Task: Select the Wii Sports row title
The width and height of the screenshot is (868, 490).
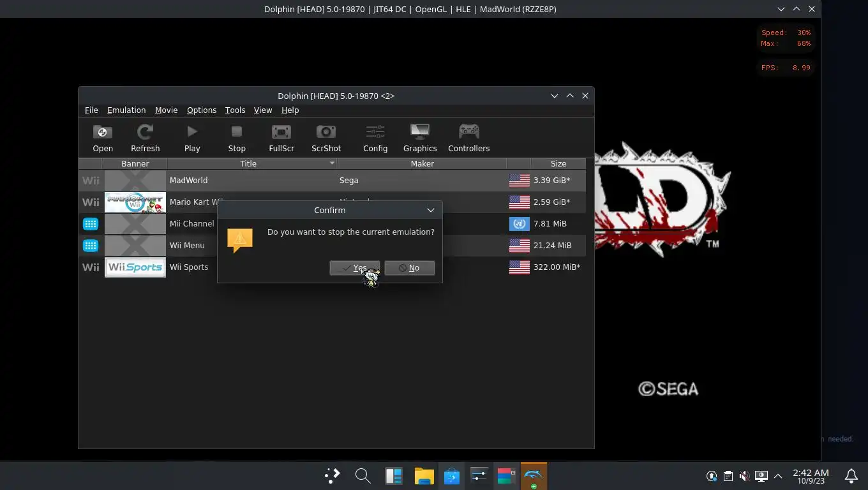Action: pyautogui.click(x=189, y=267)
